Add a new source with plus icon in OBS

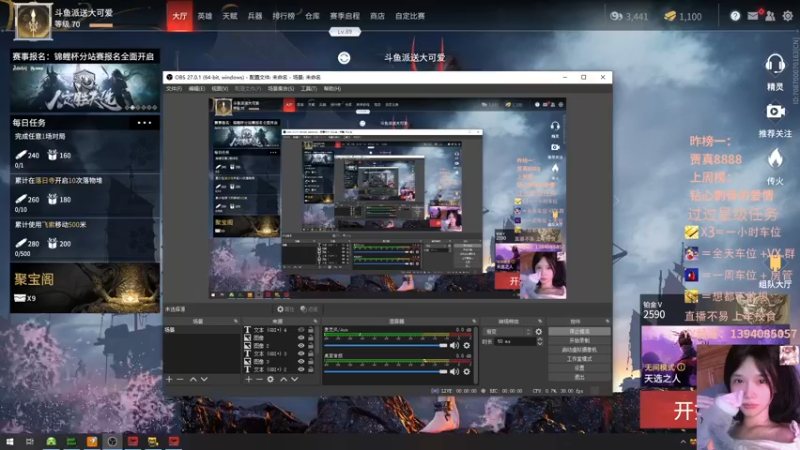pos(248,379)
